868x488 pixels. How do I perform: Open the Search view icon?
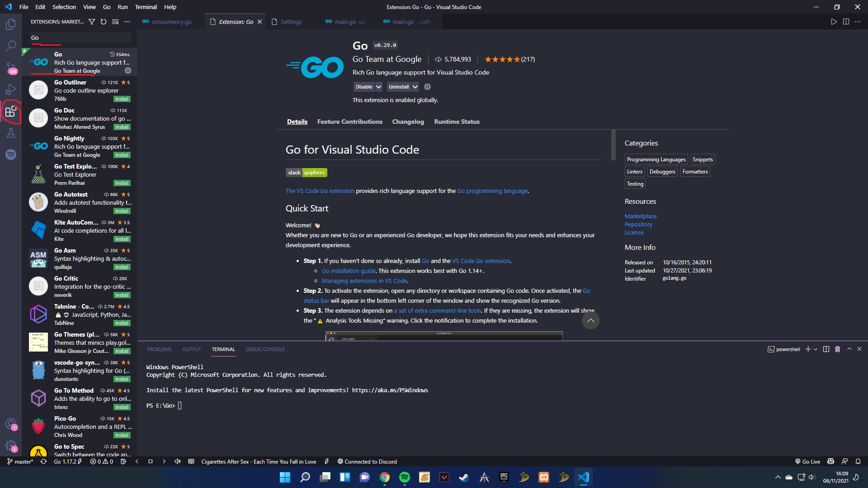(11, 46)
